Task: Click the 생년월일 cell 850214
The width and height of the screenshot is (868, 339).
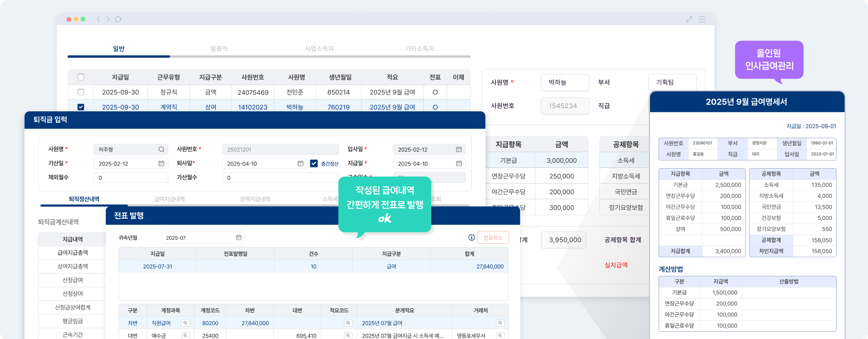Action: (x=339, y=92)
